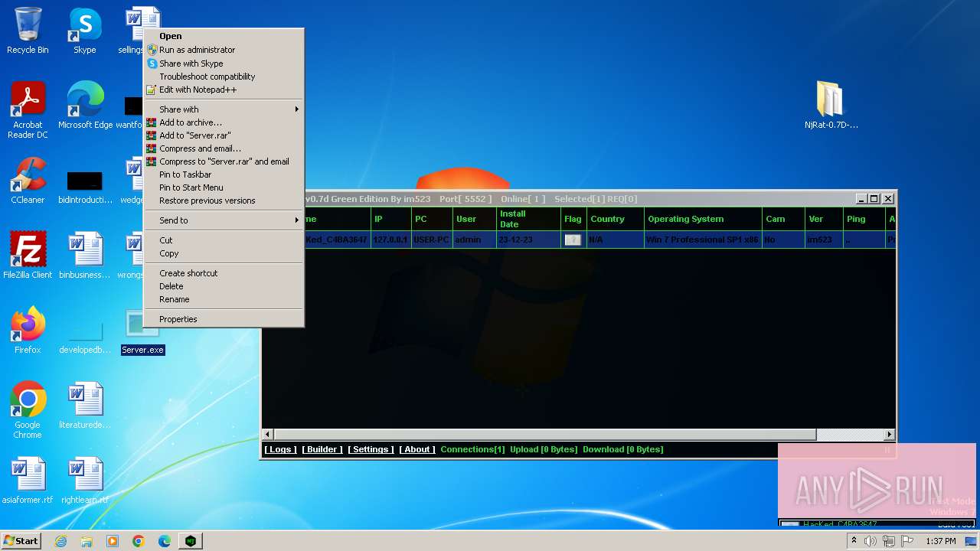Open Chrome from the taskbar
Image resolution: width=980 pixels, height=551 pixels.
[139, 541]
